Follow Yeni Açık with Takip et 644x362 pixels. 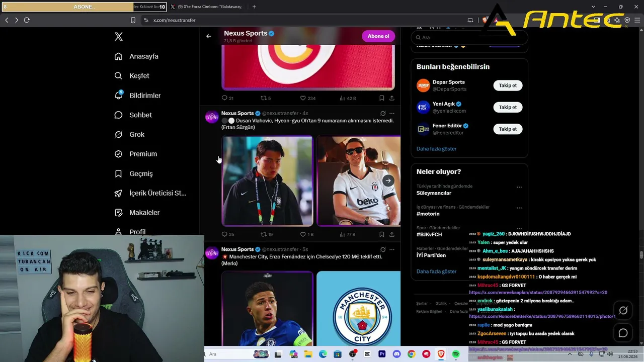click(508, 107)
